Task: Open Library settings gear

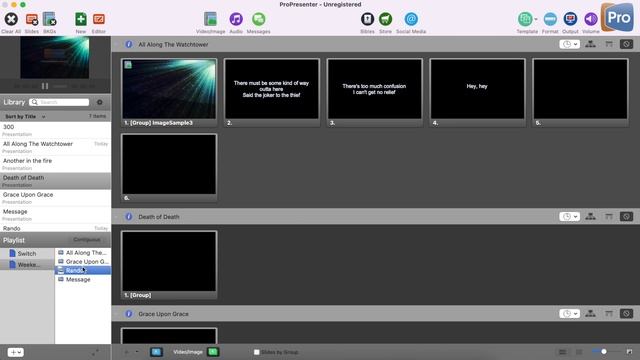Action: coord(100,102)
